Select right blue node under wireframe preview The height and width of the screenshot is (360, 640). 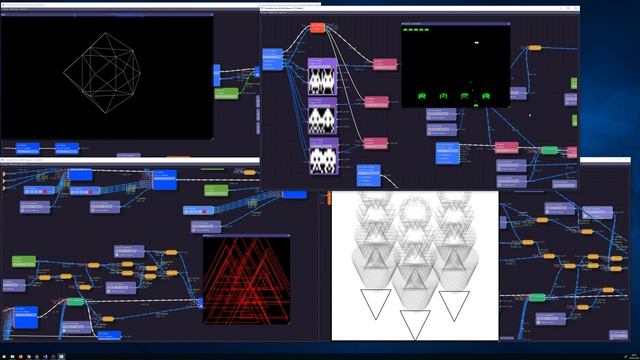pos(67,149)
